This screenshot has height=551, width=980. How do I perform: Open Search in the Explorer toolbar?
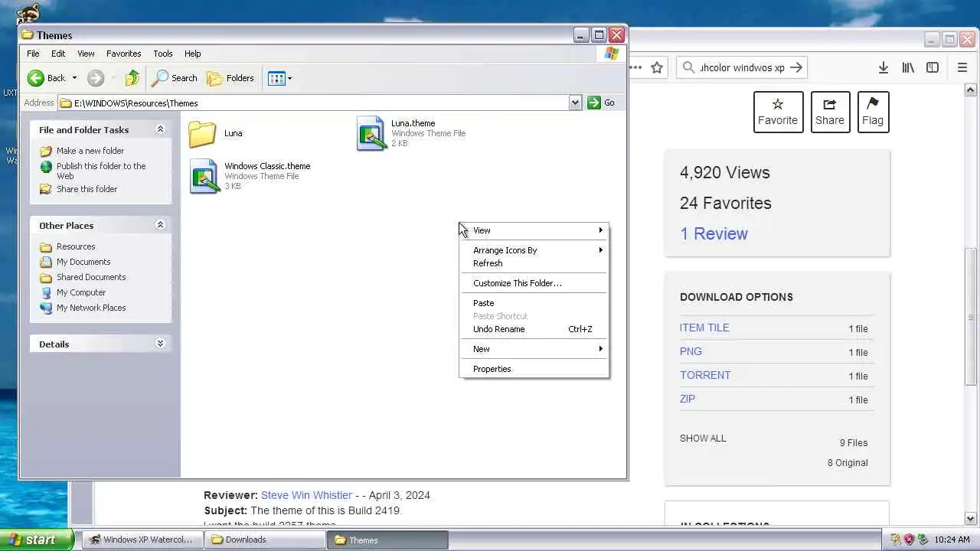pyautogui.click(x=175, y=78)
